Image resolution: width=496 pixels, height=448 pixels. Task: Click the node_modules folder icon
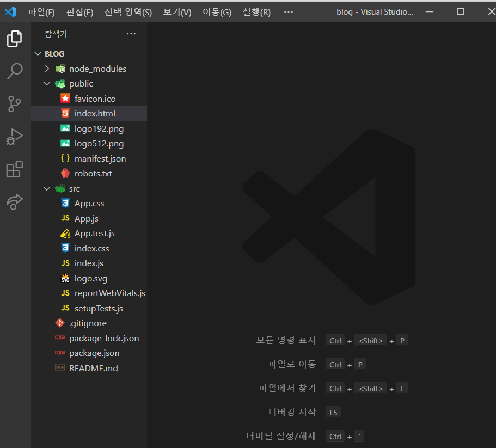pyautogui.click(x=60, y=69)
